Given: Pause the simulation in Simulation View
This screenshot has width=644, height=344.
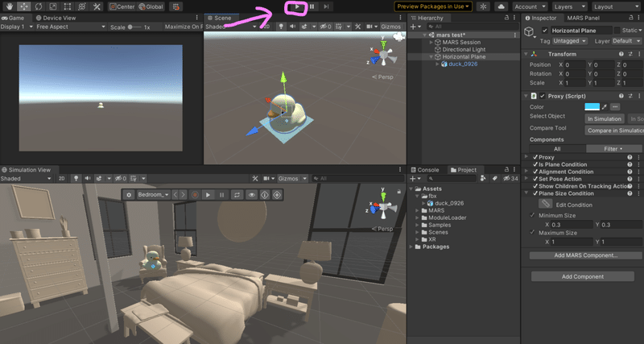Looking at the screenshot, I should [x=222, y=195].
